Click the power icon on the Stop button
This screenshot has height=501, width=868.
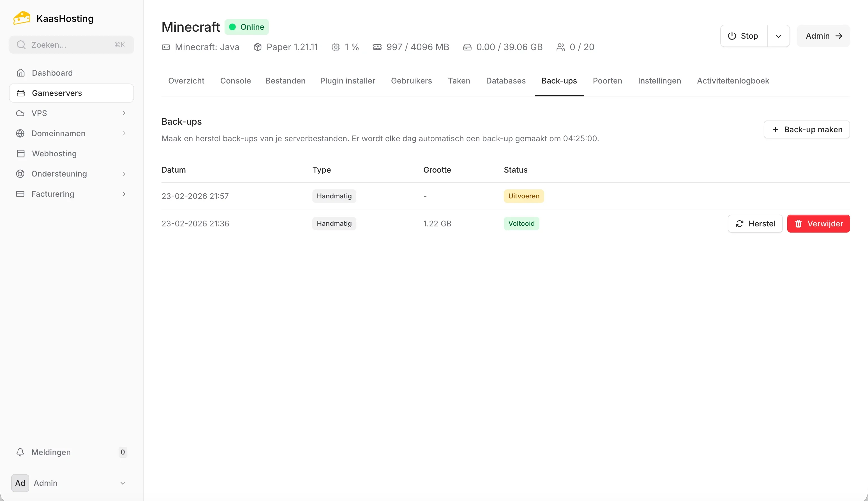click(x=732, y=36)
